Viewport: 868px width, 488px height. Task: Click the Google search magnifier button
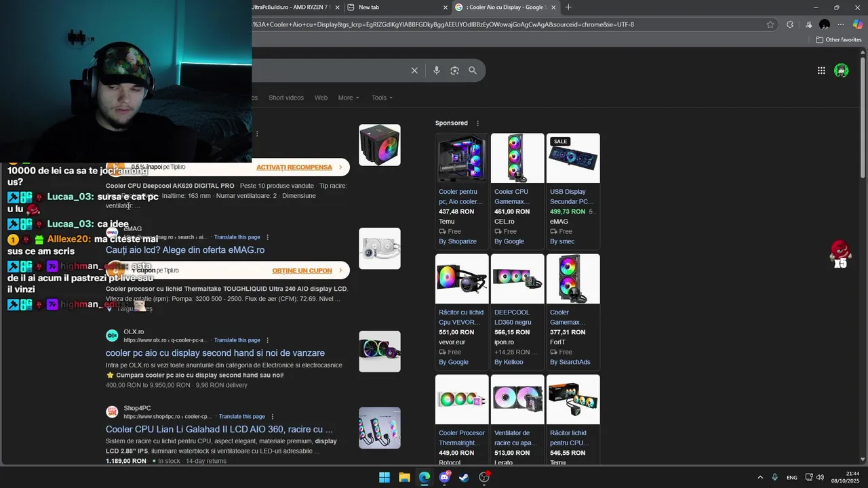[473, 70]
